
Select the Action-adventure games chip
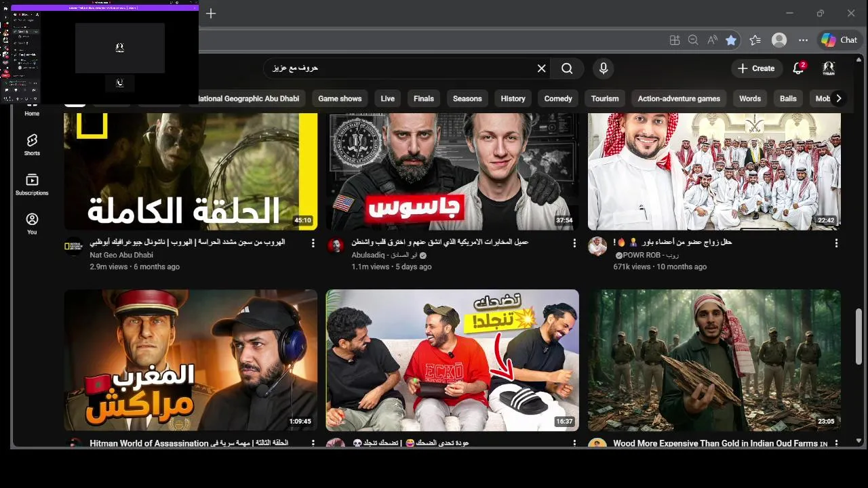point(679,98)
